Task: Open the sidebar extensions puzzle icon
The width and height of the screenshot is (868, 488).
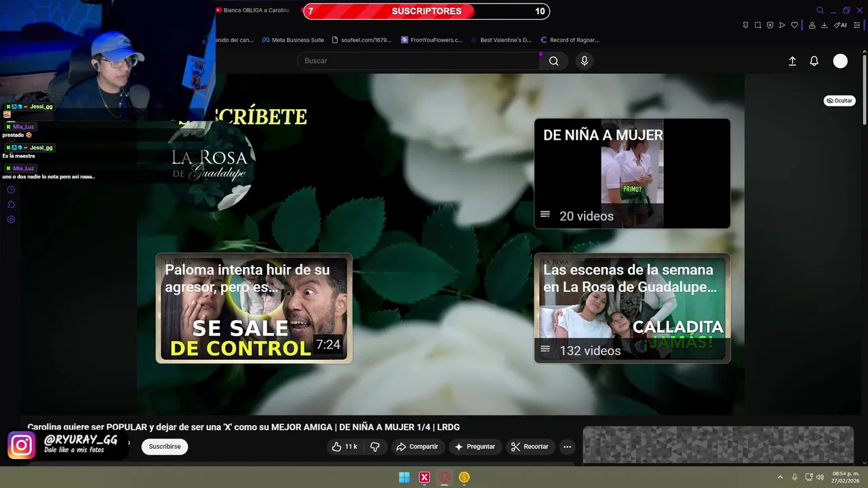Action: pos(11,205)
